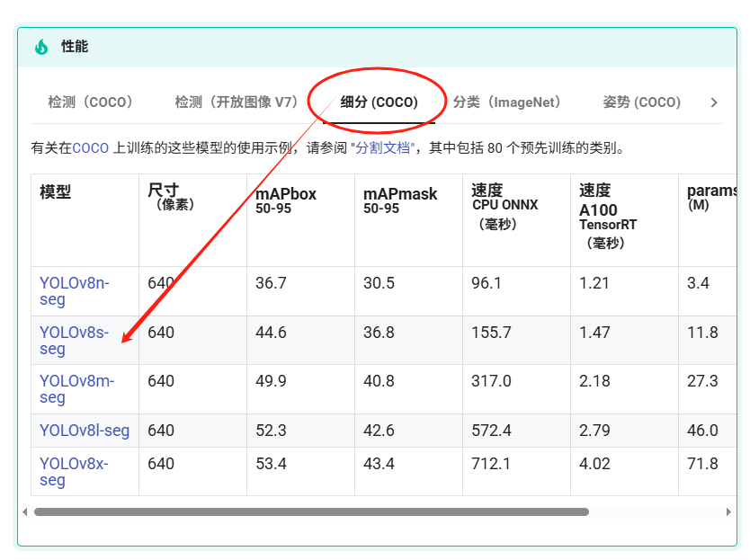This screenshot has height=560, width=750.
Task: Click the CPU ONNX speed 712.1
Action: click(491, 464)
